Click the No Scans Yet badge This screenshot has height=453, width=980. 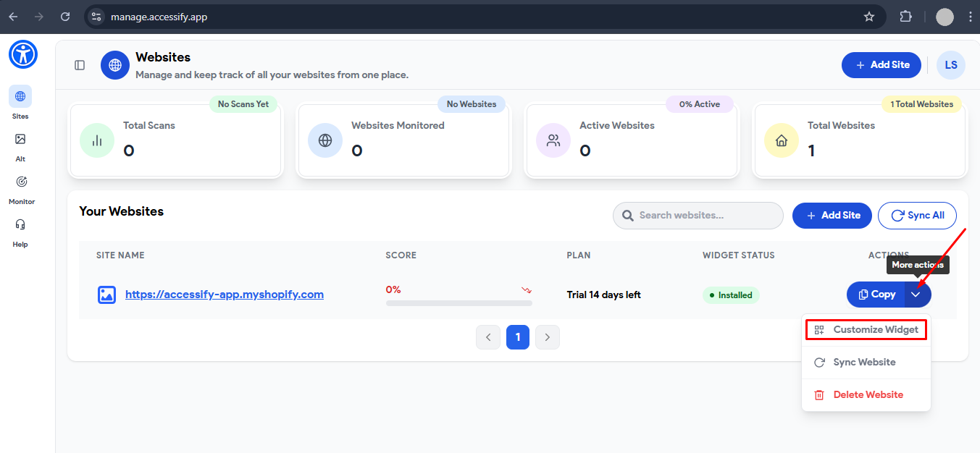[x=243, y=103]
